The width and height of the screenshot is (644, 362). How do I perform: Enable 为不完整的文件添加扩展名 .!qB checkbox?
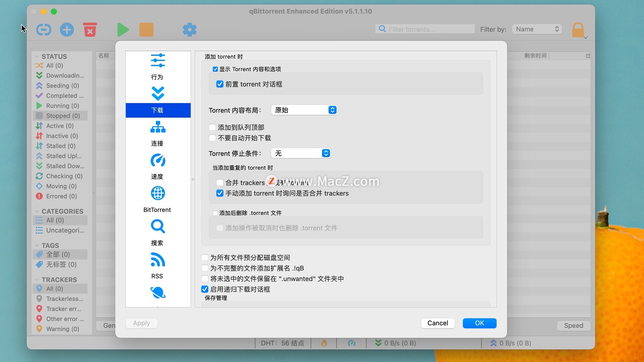click(205, 268)
